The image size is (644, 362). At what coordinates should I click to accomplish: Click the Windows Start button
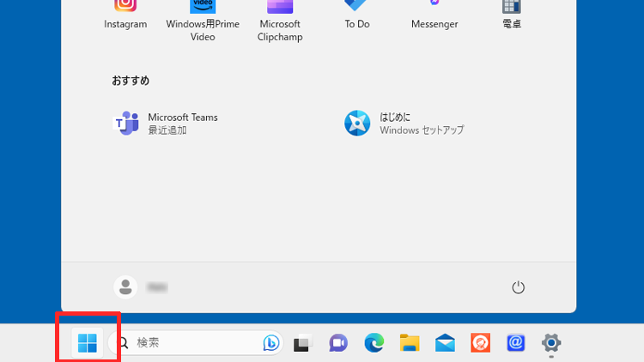tap(87, 343)
